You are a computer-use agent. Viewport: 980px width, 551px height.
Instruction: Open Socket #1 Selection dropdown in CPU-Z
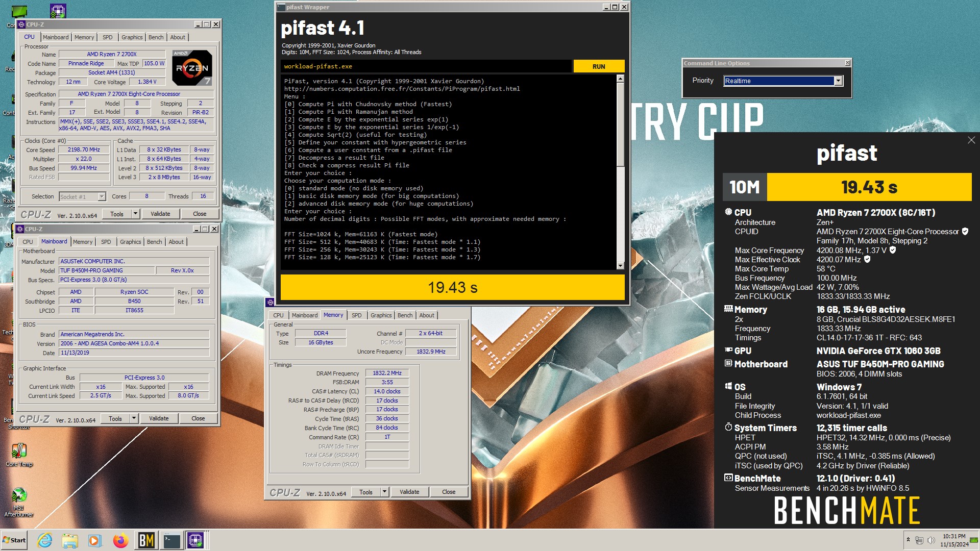(x=102, y=196)
